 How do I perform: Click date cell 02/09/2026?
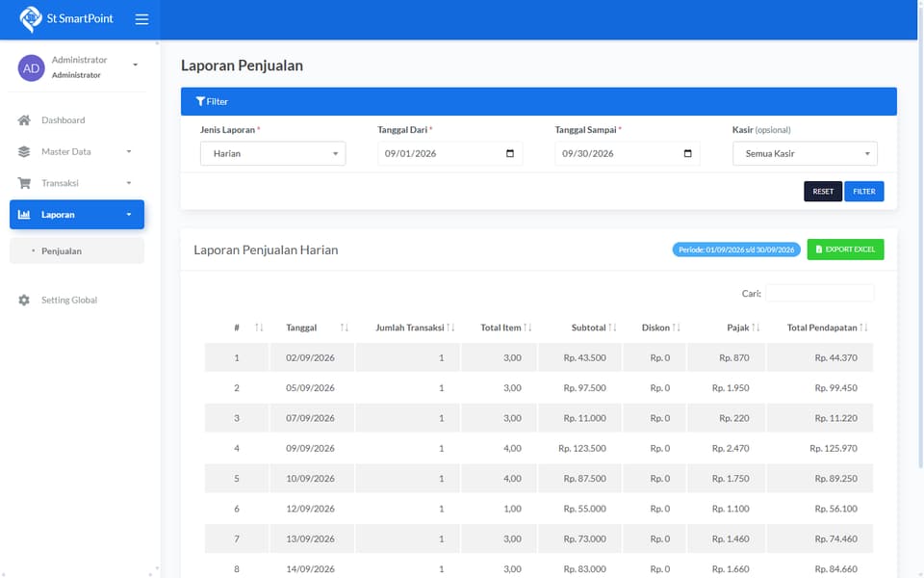[310, 357]
